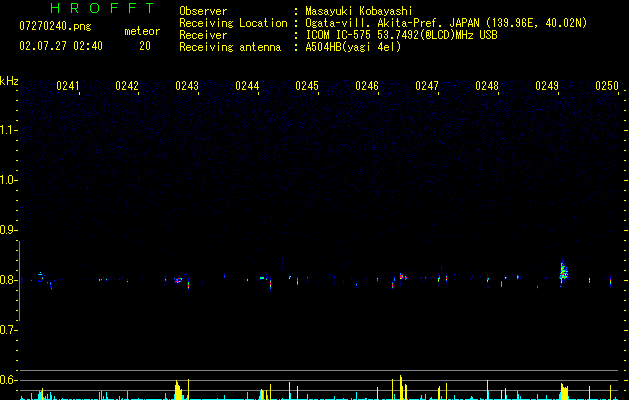Image resolution: width=629 pixels, height=400 pixels.
Task: Click the meteor count value 20
Action: (x=145, y=46)
